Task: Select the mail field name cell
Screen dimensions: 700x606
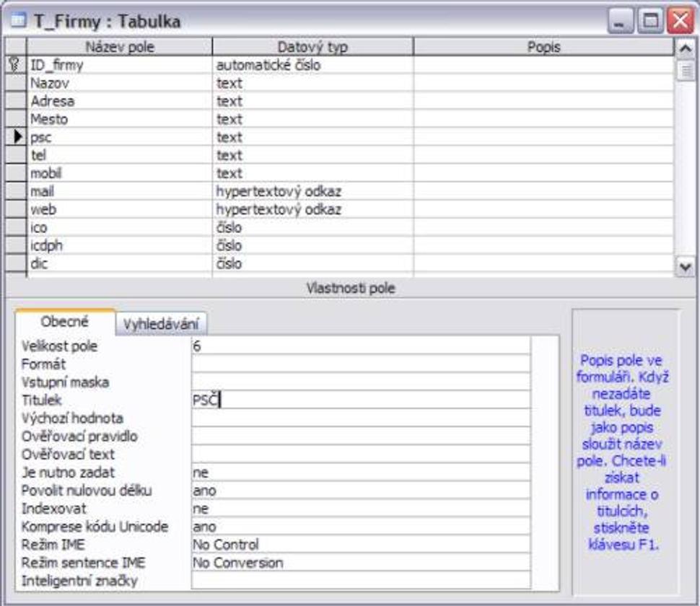Action: [x=120, y=191]
